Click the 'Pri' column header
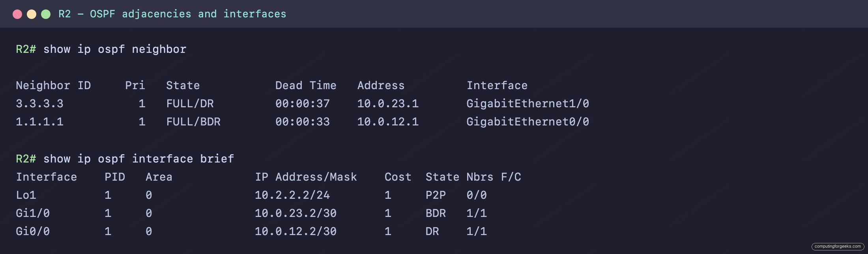The image size is (868, 254). [135, 86]
